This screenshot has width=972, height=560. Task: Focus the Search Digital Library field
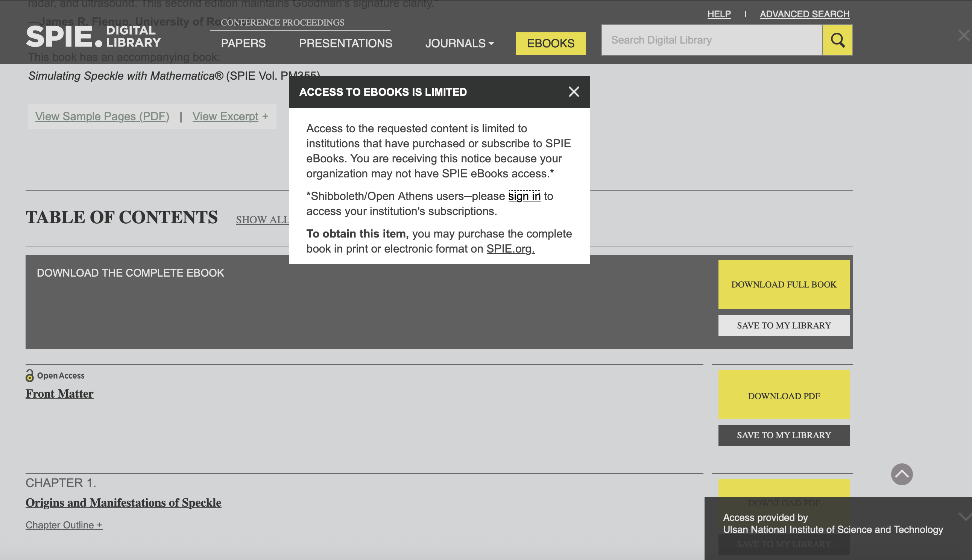[712, 40]
